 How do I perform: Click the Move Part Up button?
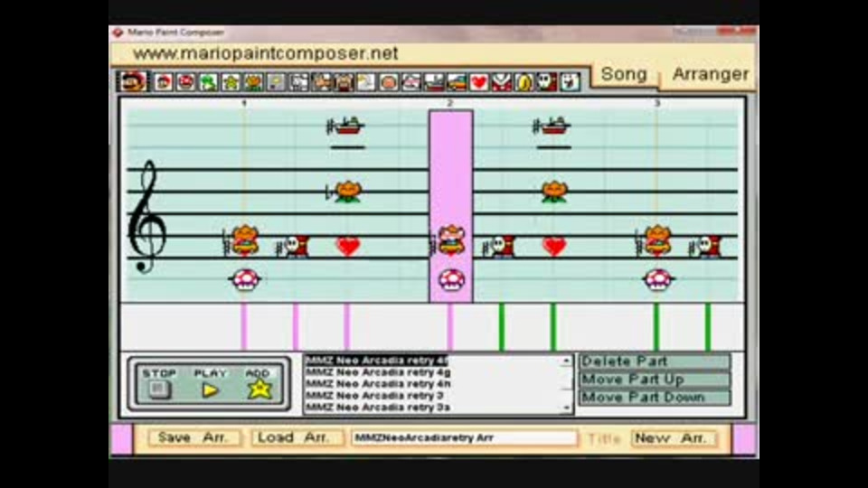655,380
